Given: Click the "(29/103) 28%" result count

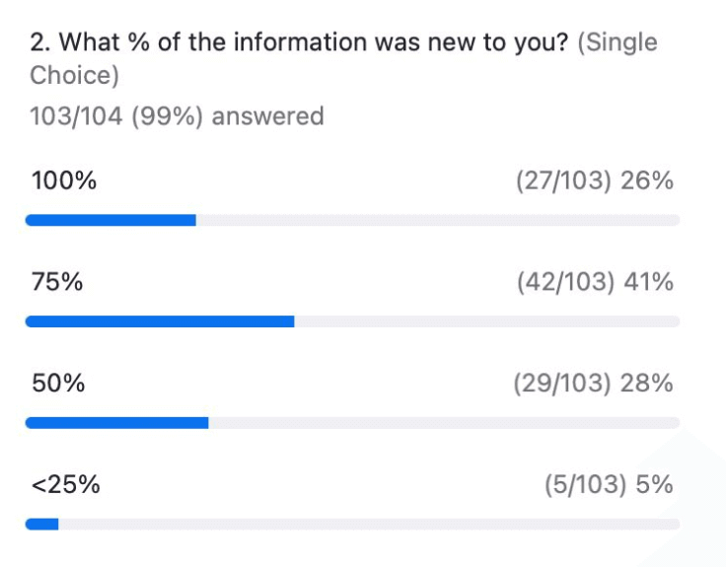Looking at the screenshot, I should point(593,385).
